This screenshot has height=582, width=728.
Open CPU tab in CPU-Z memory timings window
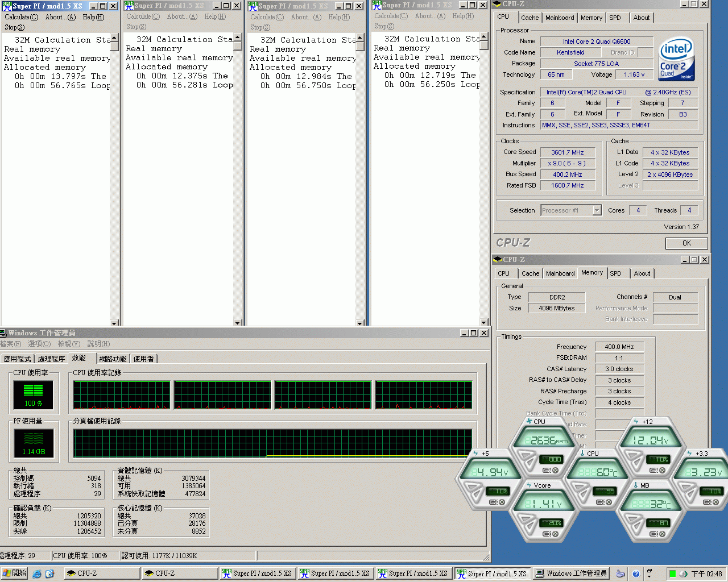(x=504, y=273)
